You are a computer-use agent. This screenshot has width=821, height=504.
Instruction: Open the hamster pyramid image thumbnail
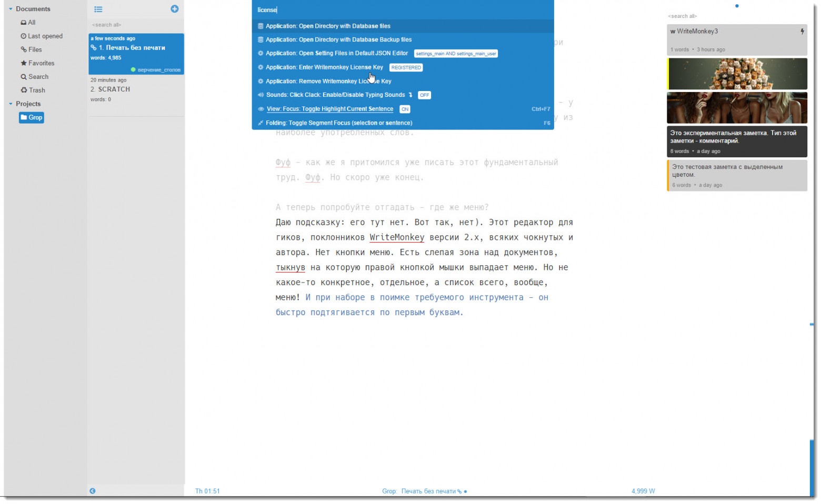[x=737, y=74]
